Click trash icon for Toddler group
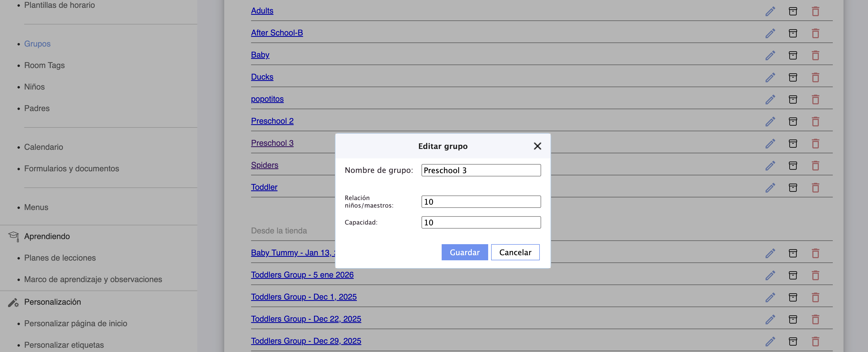Viewport: 868px width, 352px height. 815,188
